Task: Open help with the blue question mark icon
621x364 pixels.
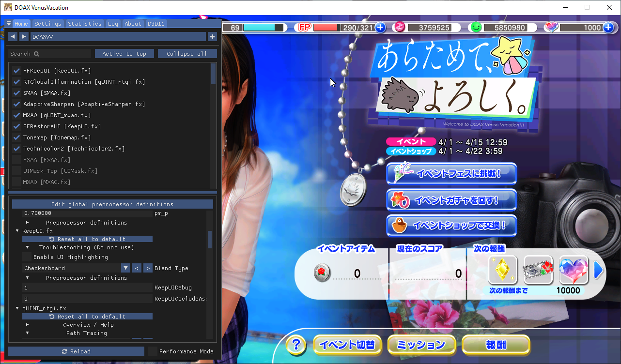Action: [x=295, y=345]
